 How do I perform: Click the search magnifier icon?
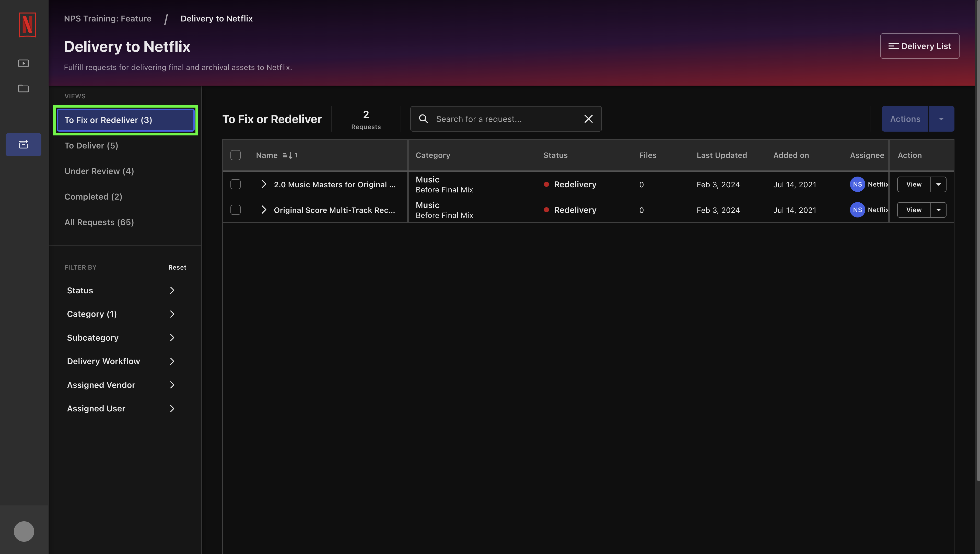coord(423,119)
